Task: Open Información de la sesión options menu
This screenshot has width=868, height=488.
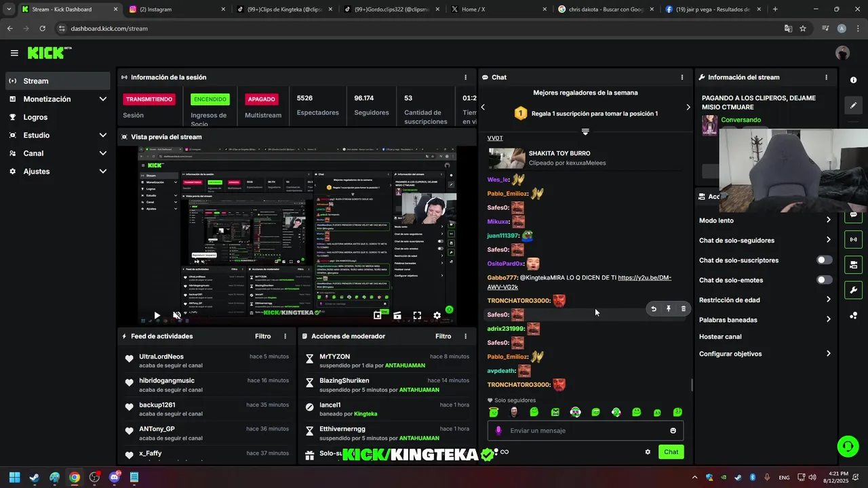Action: tap(465, 77)
